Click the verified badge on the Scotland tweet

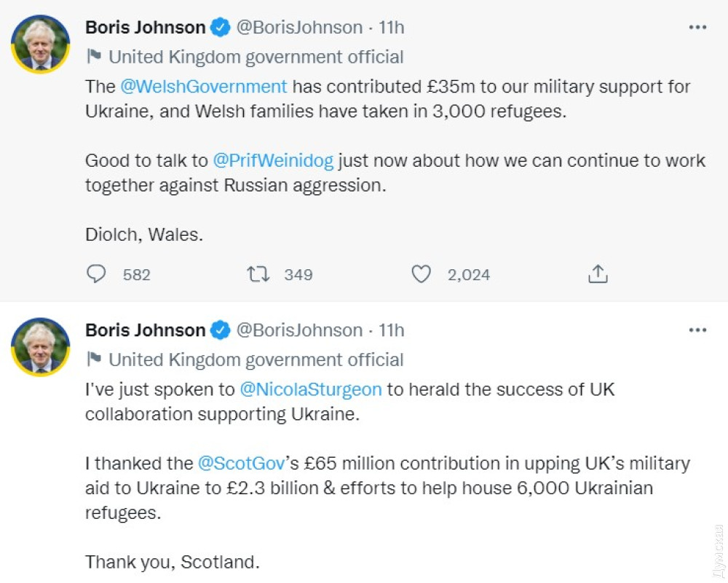click(220, 330)
